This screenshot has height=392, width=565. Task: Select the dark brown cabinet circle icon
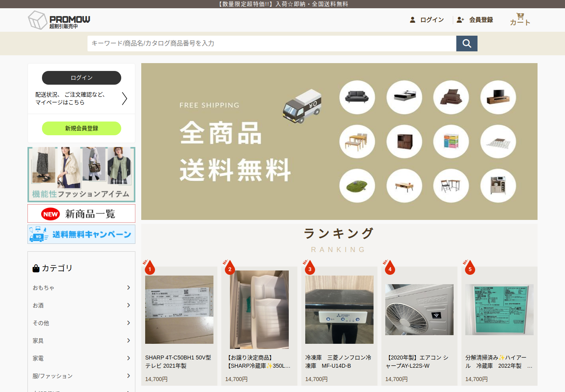point(404,142)
